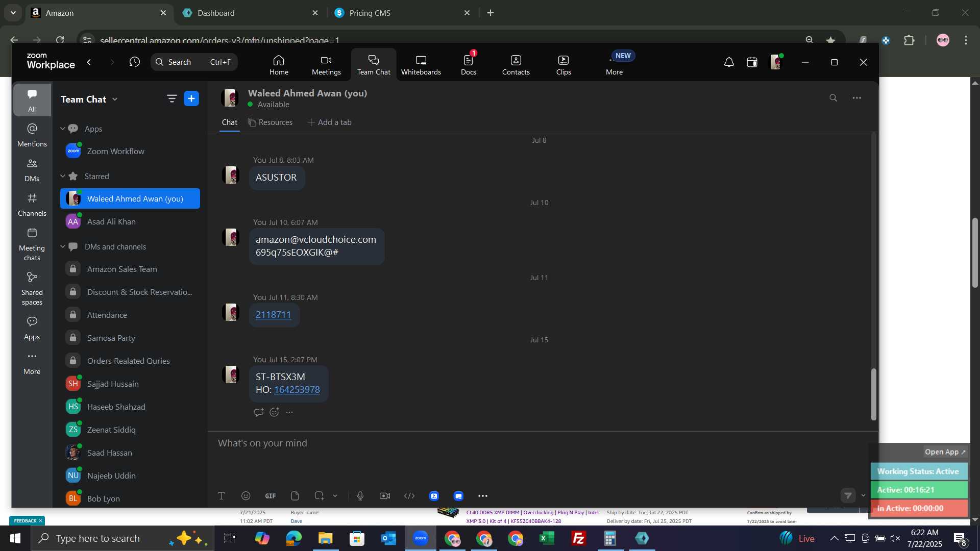The width and height of the screenshot is (980, 551).
Task: Open Sajjad Hussain chat
Action: (130, 384)
